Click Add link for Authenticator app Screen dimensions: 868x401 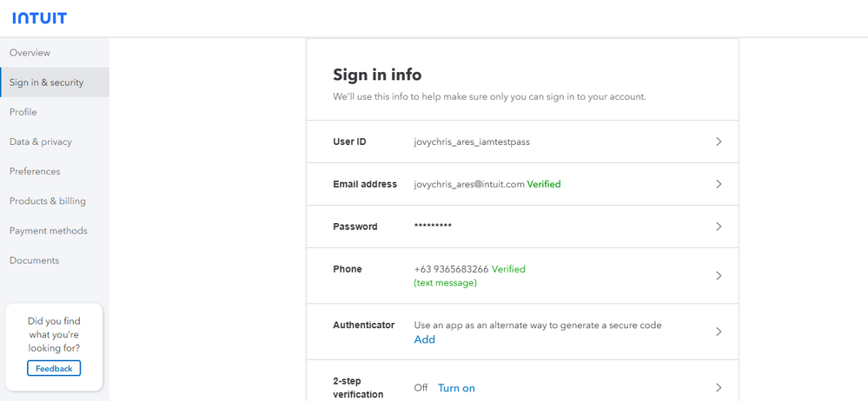(425, 339)
